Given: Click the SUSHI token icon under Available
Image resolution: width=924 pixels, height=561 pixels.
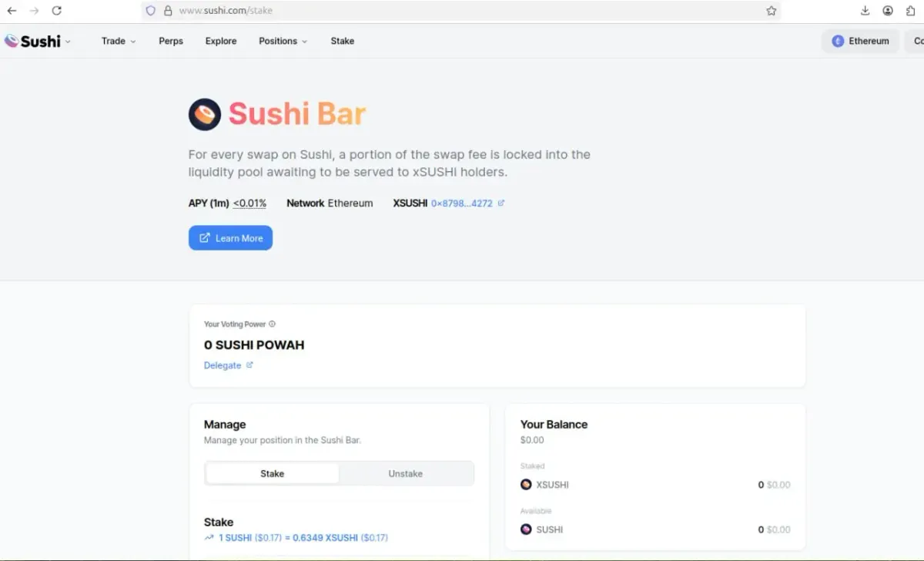Looking at the screenshot, I should (526, 529).
